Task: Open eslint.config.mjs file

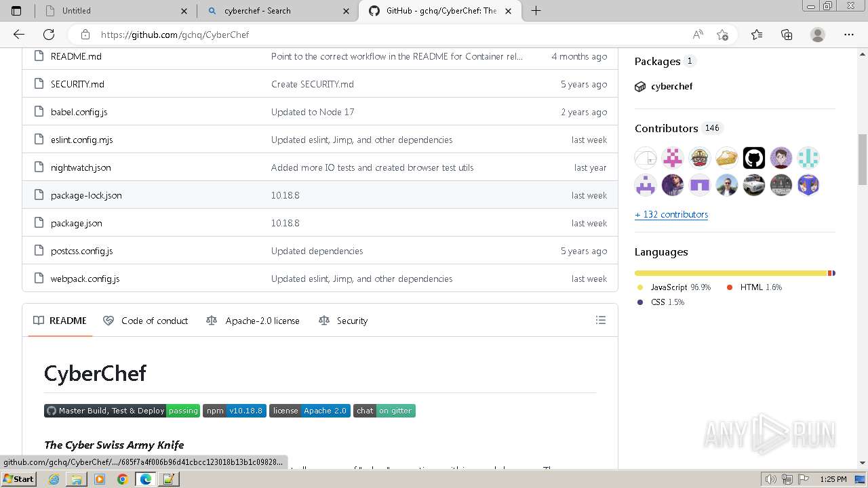Action: tap(81, 140)
